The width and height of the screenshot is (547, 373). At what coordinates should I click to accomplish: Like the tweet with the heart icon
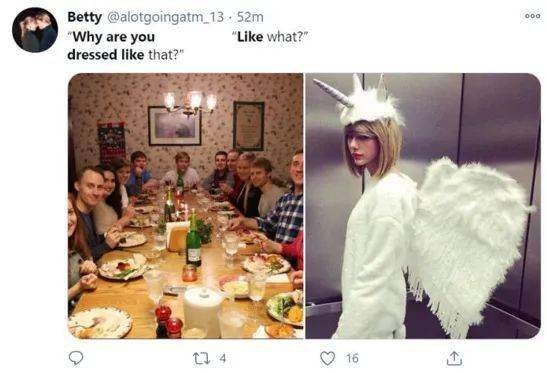327,358
